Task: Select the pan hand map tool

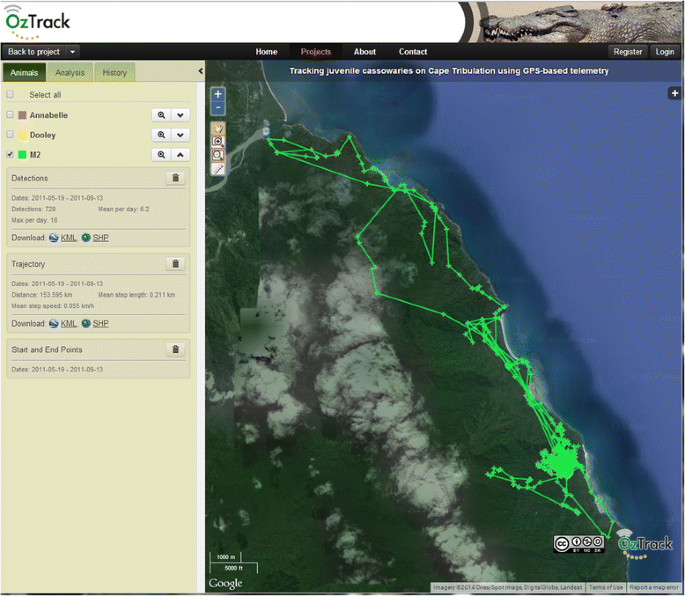Action: coord(218,129)
